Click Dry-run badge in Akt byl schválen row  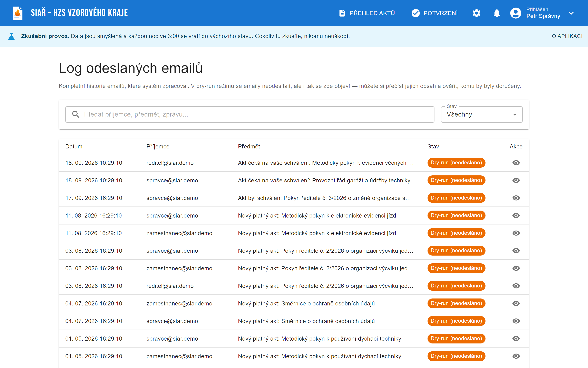(456, 198)
